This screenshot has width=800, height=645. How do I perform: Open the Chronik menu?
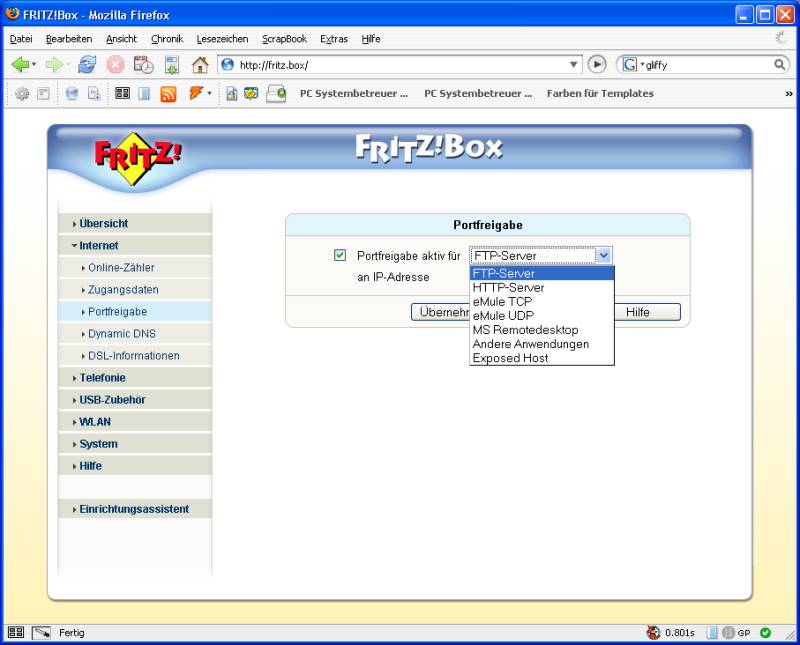167,39
